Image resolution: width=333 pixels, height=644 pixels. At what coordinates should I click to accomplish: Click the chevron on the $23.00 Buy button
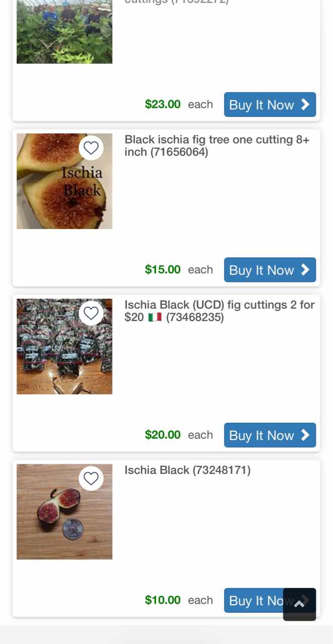(305, 104)
